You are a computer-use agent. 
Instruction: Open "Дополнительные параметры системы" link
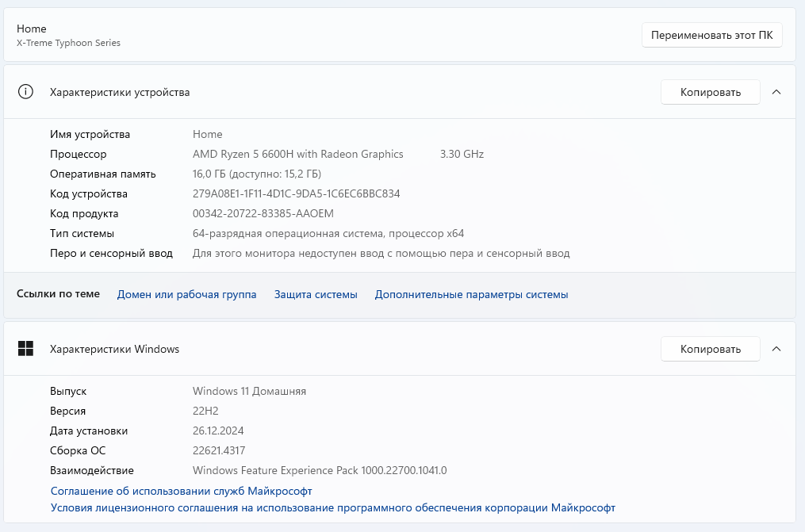[471, 294]
